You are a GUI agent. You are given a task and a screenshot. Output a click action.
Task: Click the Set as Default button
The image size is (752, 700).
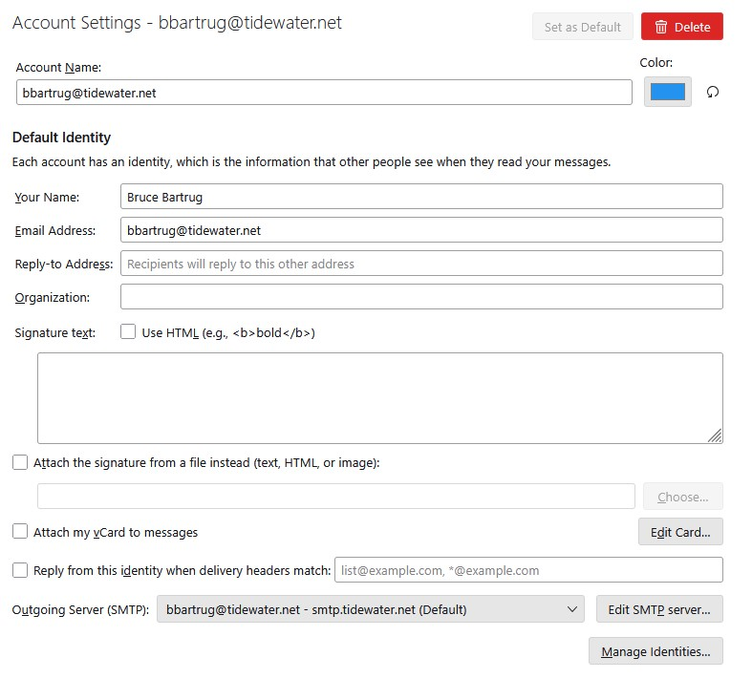pyautogui.click(x=582, y=27)
